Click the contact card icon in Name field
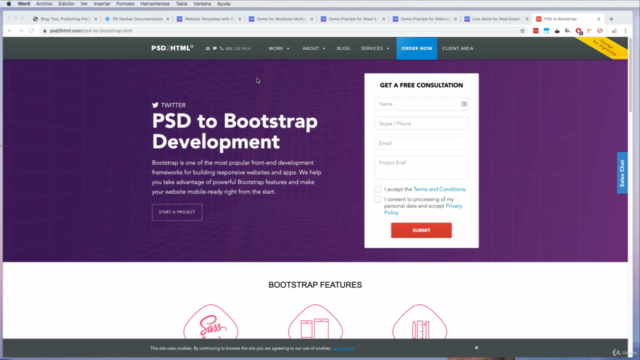 (x=464, y=104)
